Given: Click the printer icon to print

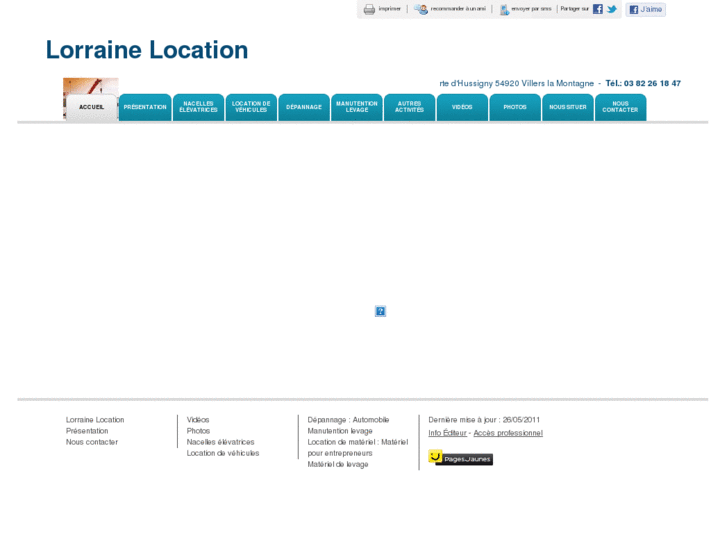Looking at the screenshot, I should coord(369,9).
